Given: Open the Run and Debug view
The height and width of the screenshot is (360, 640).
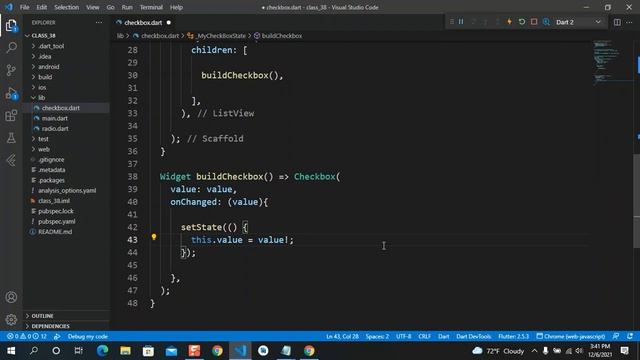Looking at the screenshot, I should tap(11, 93).
